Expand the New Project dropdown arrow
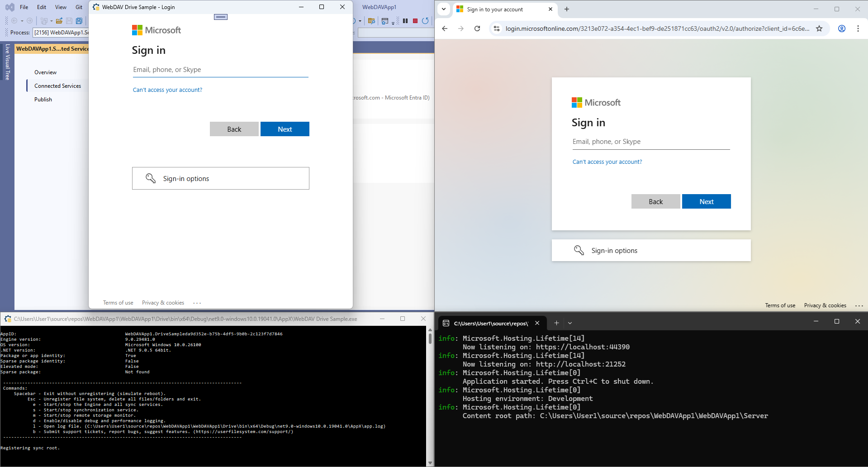The image size is (868, 467). (x=51, y=21)
